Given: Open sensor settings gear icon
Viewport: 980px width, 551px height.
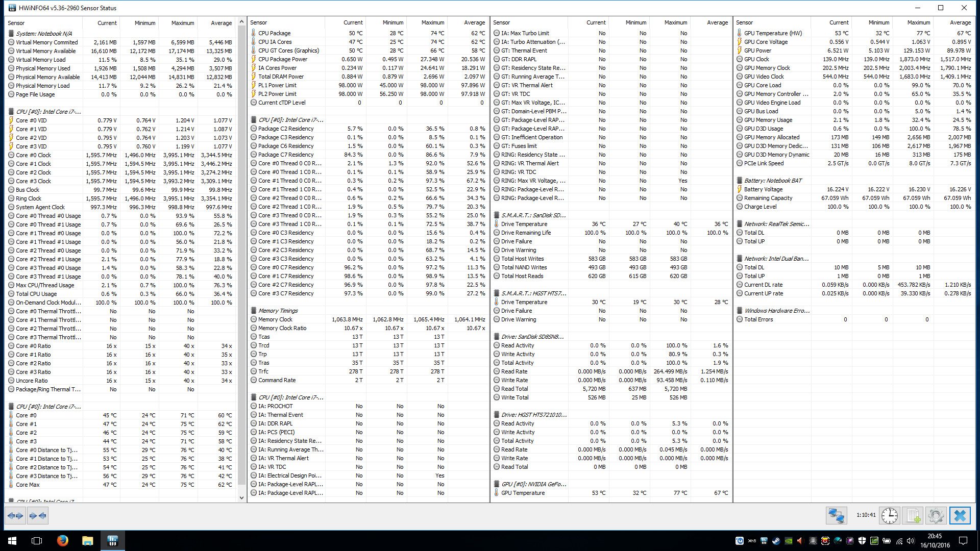Looking at the screenshot, I should [x=936, y=516].
